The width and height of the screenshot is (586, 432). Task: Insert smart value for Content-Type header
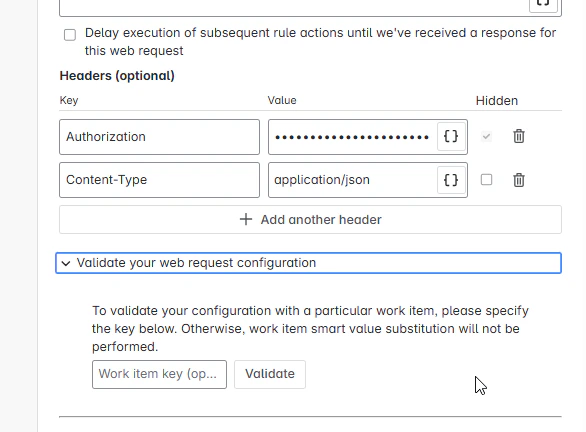coord(451,180)
